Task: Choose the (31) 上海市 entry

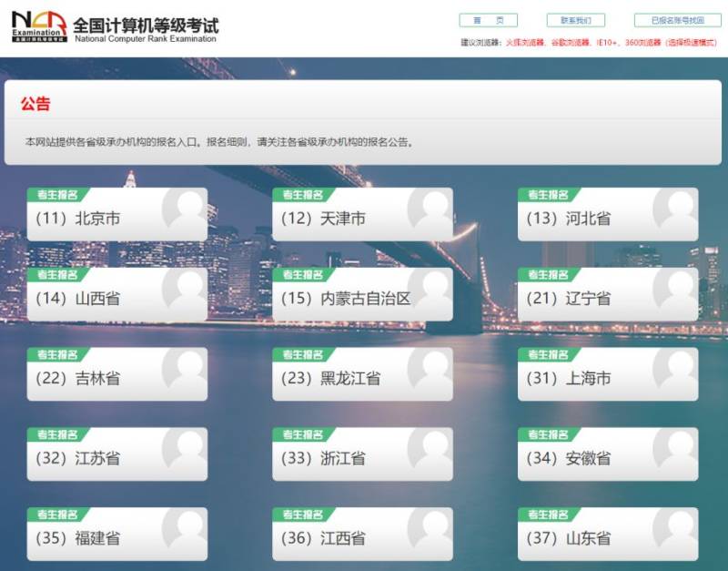Action: coord(608,374)
